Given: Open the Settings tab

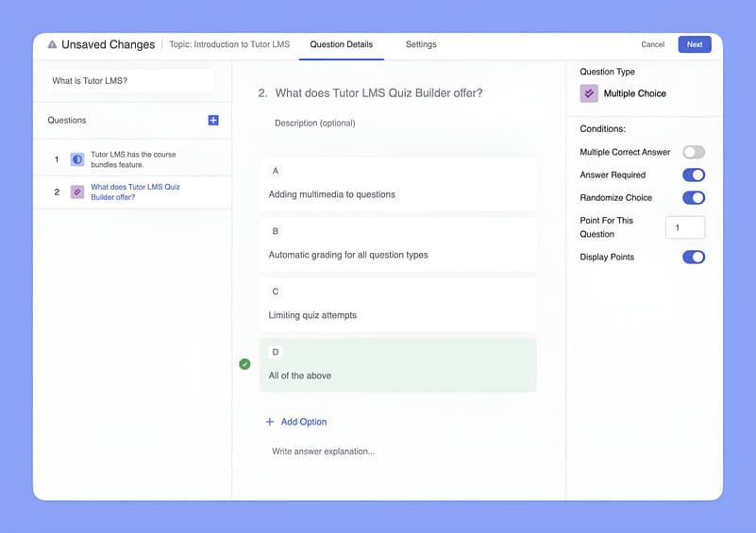Looking at the screenshot, I should [421, 44].
